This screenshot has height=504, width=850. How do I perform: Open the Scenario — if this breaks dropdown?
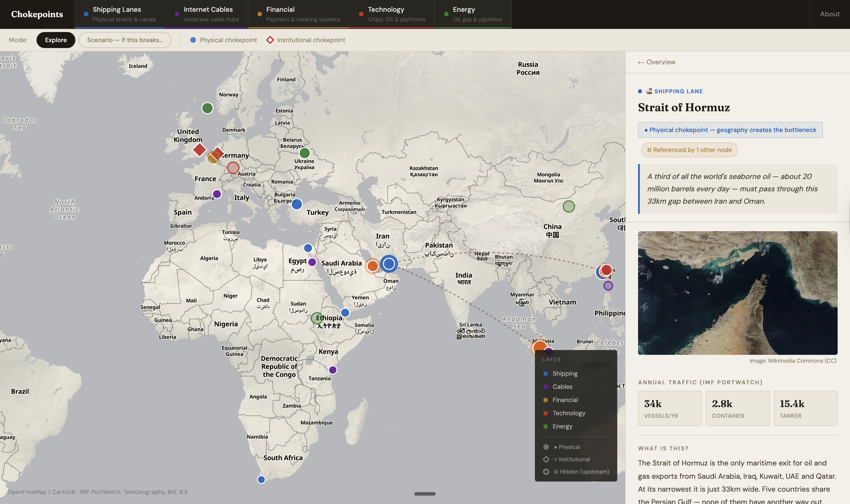click(x=125, y=40)
